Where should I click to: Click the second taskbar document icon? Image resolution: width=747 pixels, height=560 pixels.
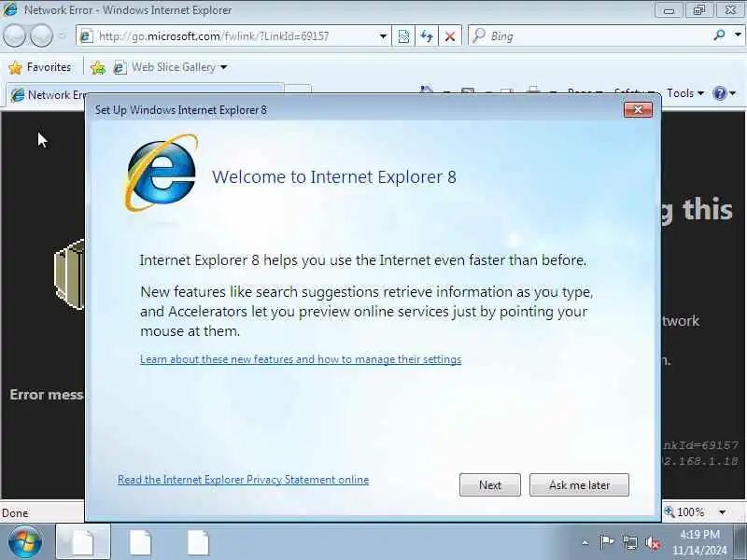coord(140,542)
